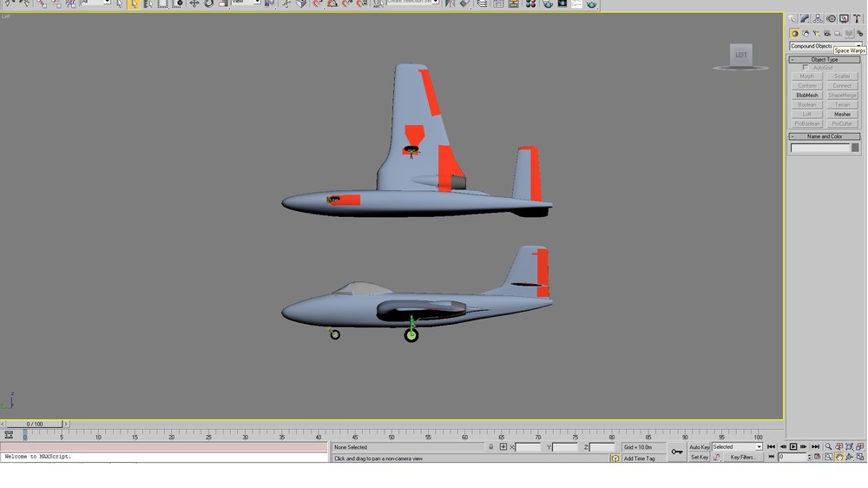
Task: Click the MAXScript listener text line
Action: pos(164,457)
